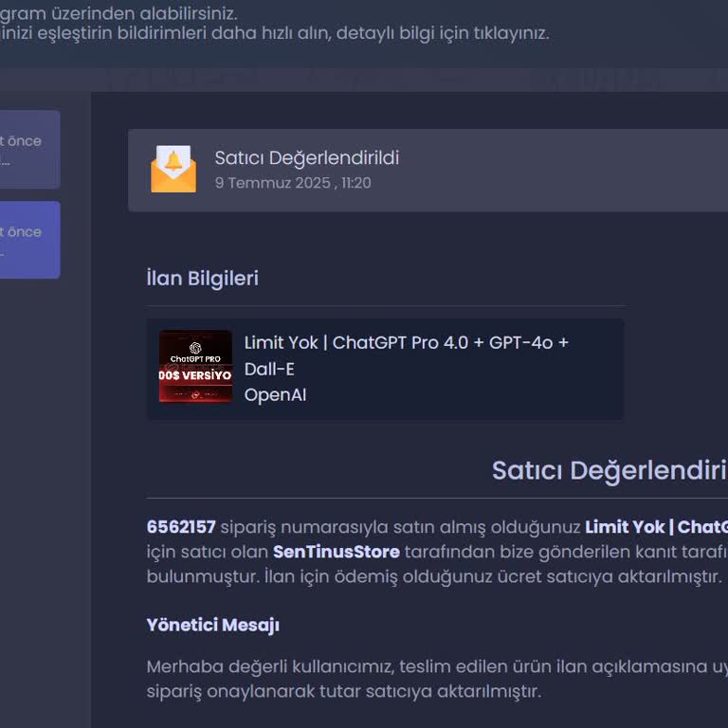Viewport: 728px width, 728px height.
Task: Click the 'İlan için ödemiş olduğunuz ücret' sentence
Action: point(493,576)
